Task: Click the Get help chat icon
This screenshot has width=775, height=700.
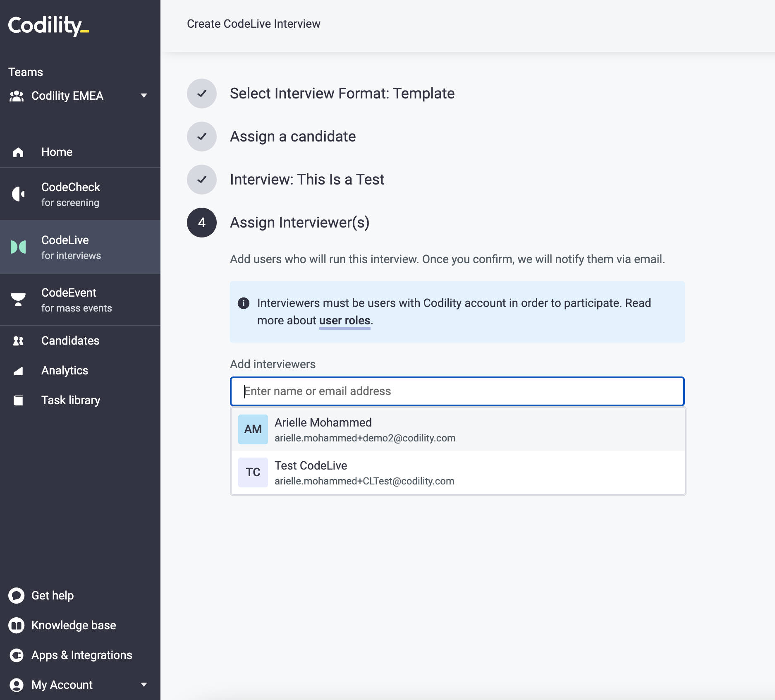Action: click(17, 596)
